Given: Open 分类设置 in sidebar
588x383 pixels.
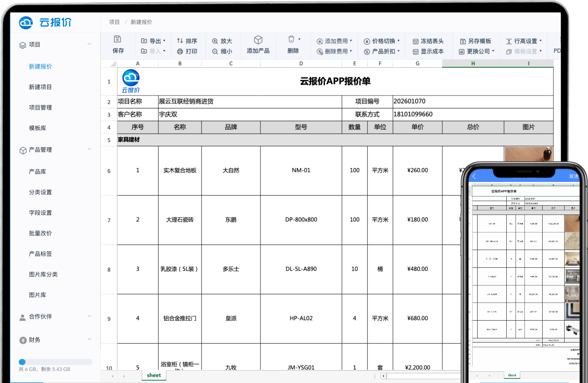Looking at the screenshot, I should [40, 192].
